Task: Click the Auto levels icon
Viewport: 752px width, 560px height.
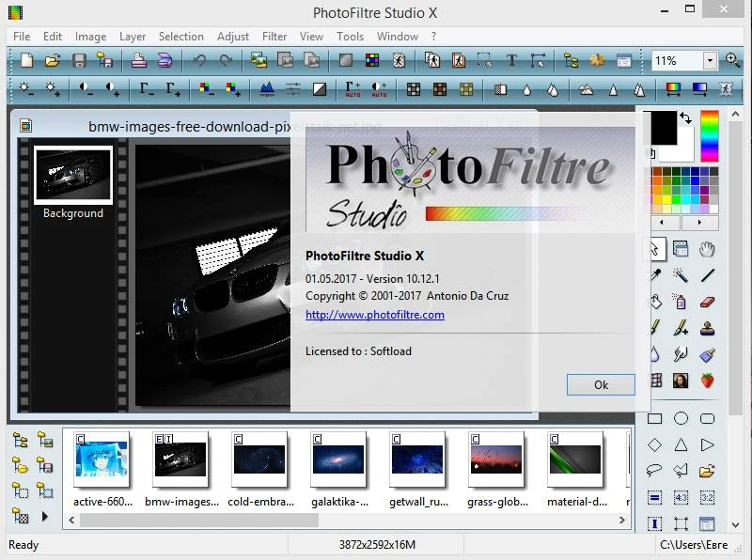Action: 353,89
